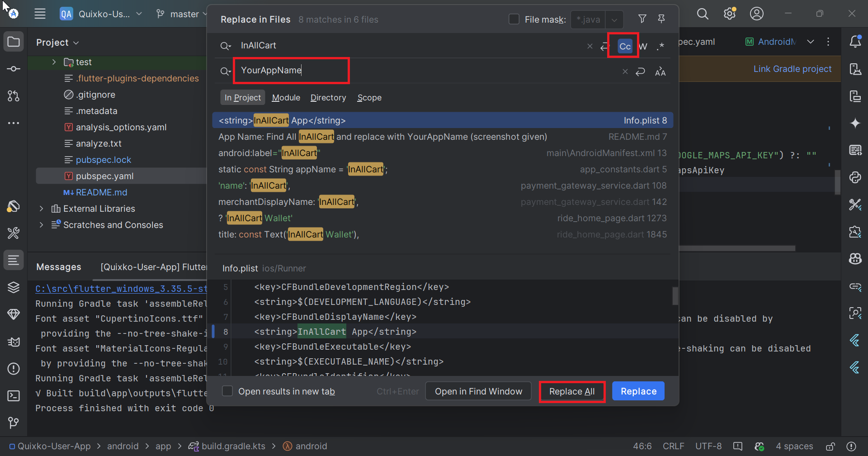This screenshot has height=456, width=868.
Task: Toggle read-only lock icon in status bar
Action: pyautogui.click(x=830, y=446)
